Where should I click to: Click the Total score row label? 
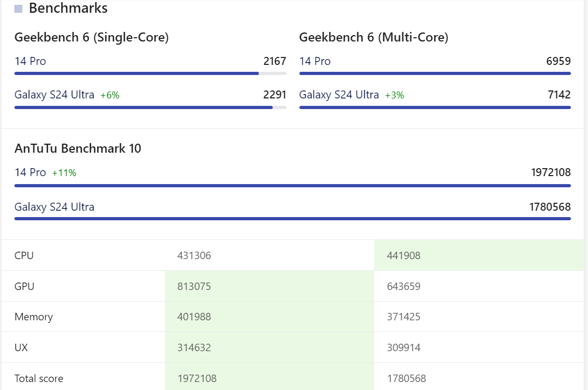(39, 378)
